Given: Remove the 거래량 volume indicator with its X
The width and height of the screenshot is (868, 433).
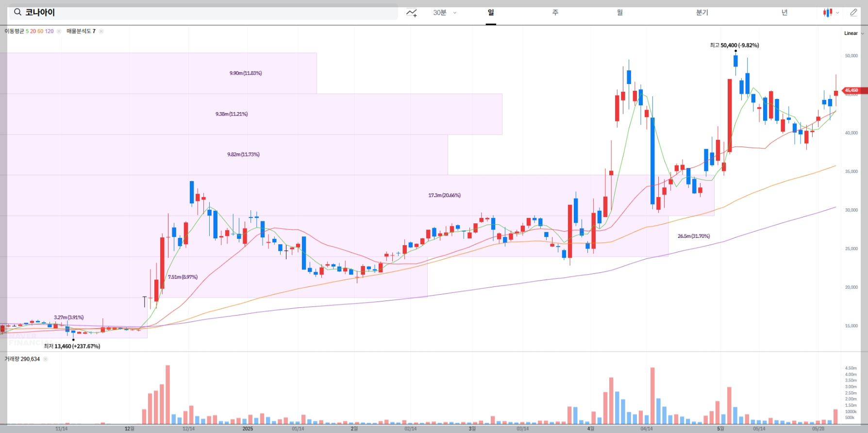Looking at the screenshot, I should [45, 359].
